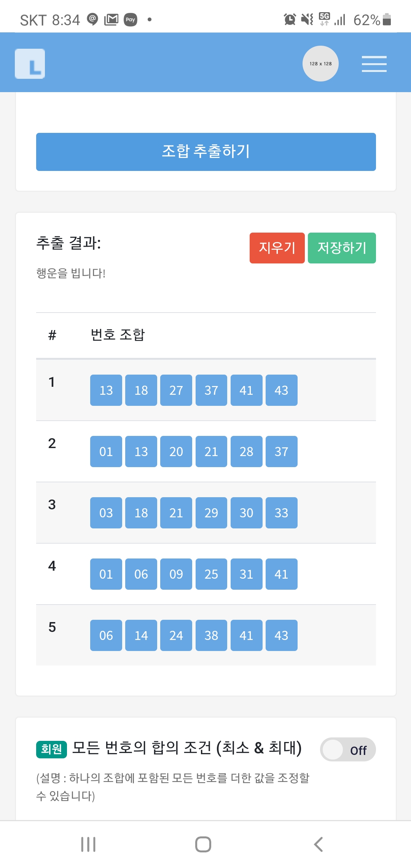Tap the blue L logo icon
The height and width of the screenshot is (868, 411).
(30, 64)
